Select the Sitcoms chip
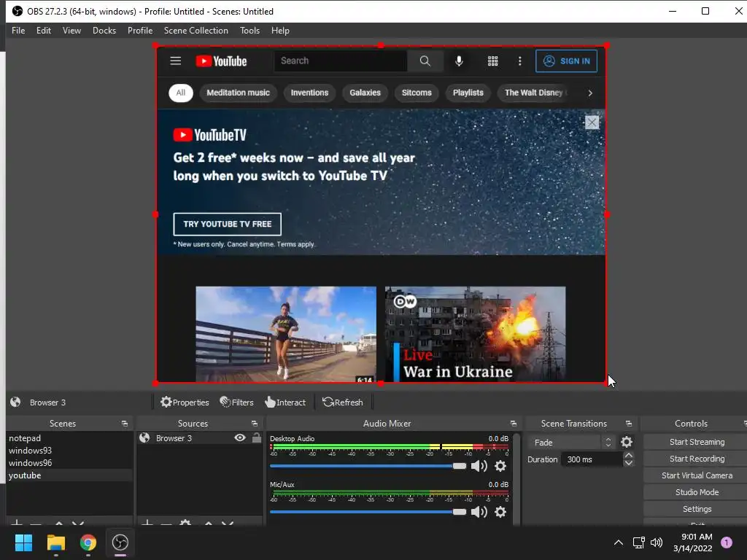This screenshot has width=747, height=560. click(417, 93)
